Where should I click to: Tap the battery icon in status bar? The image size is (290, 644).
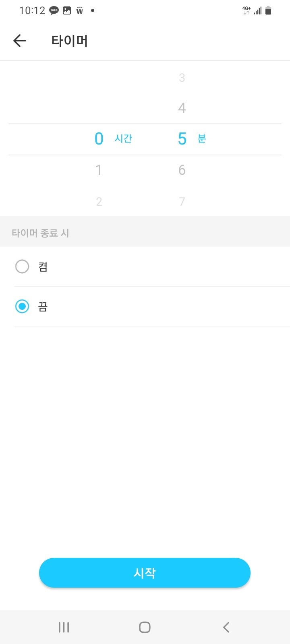point(268,10)
